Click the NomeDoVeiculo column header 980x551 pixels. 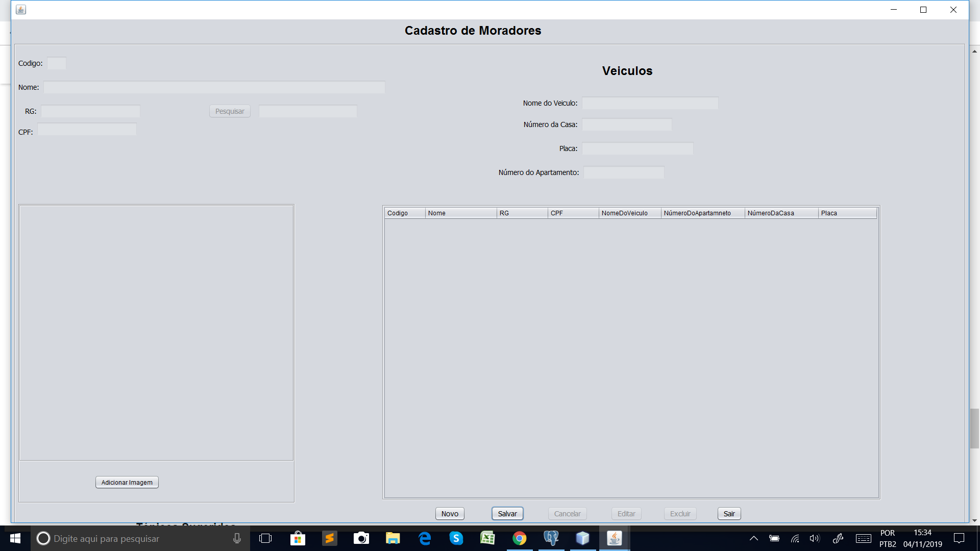click(x=624, y=213)
